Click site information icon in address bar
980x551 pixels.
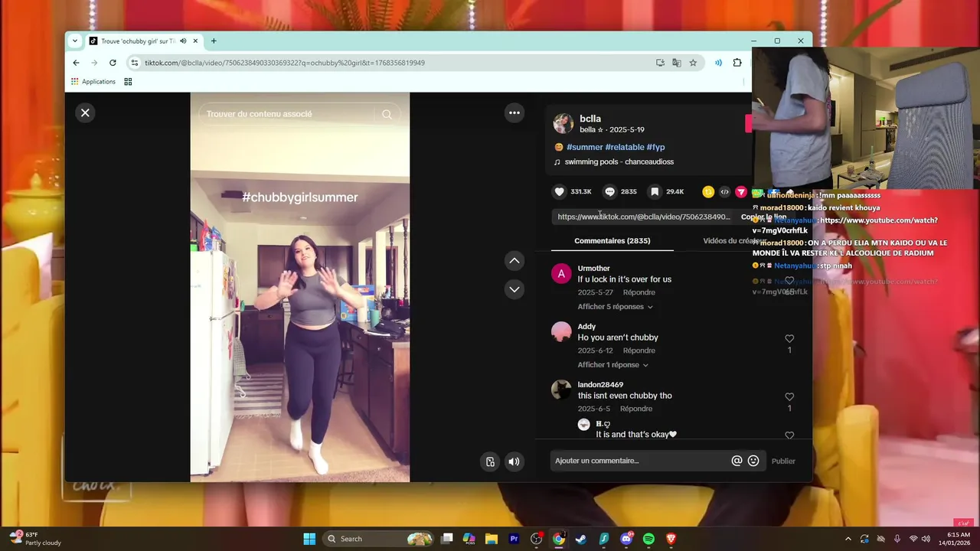[x=135, y=63]
